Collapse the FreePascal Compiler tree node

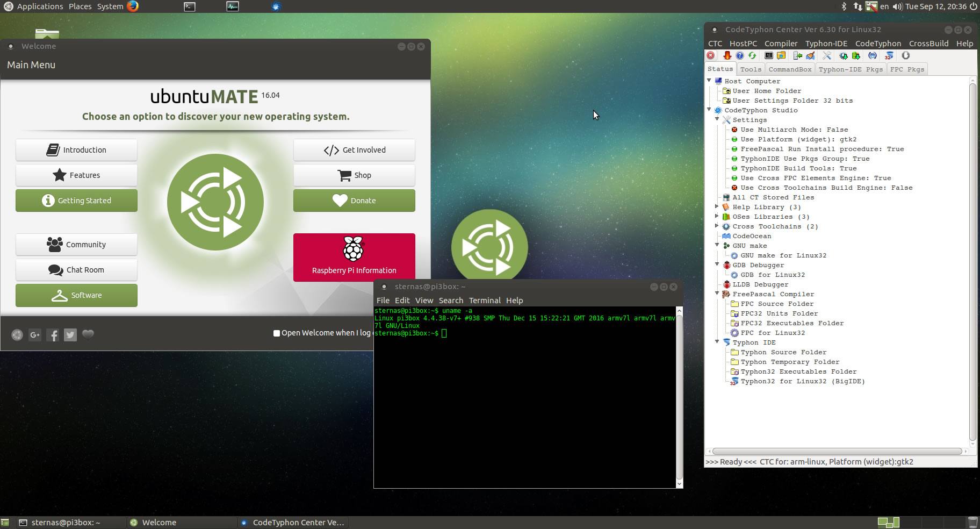717,294
